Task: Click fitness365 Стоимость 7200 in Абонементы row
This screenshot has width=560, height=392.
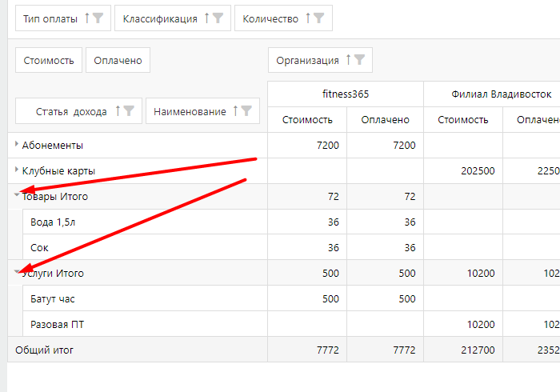Action: pyautogui.click(x=307, y=145)
